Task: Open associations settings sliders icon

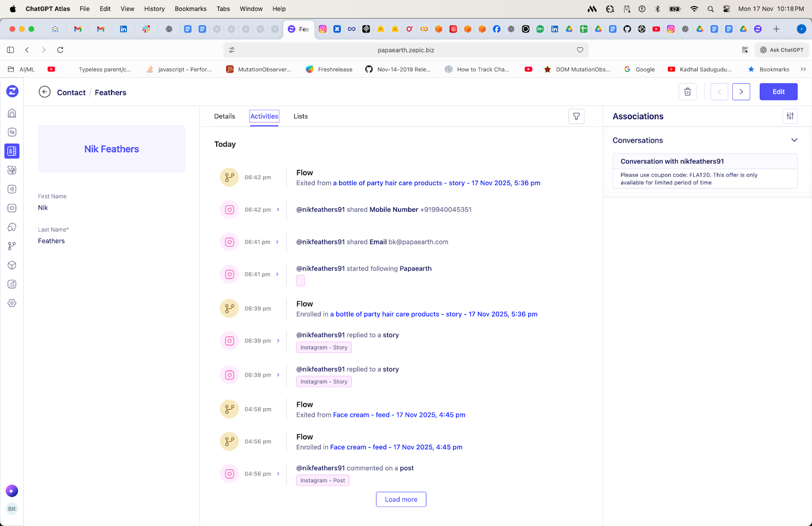Action: click(790, 116)
